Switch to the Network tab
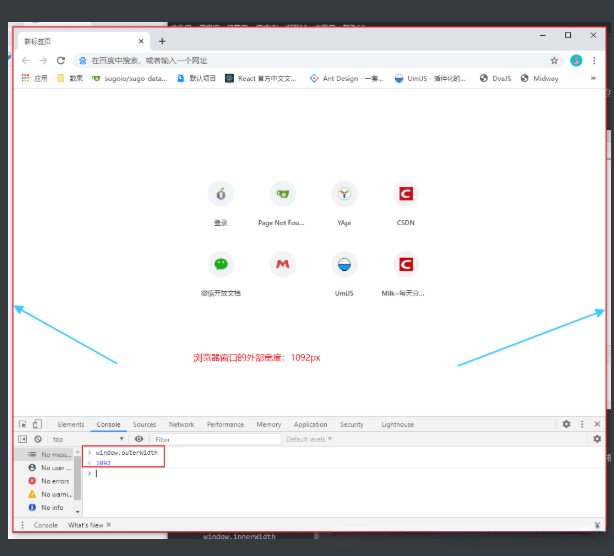614x556 pixels. (x=181, y=424)
